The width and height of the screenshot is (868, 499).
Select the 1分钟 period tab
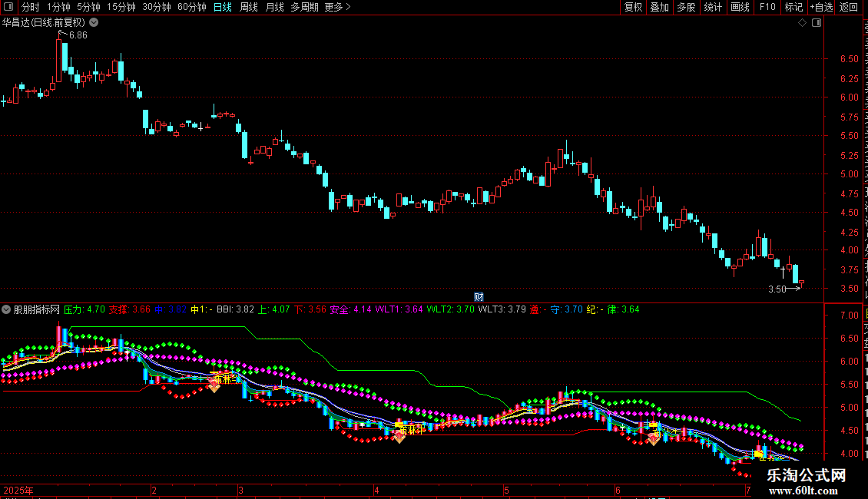click(x=58, y=7)
